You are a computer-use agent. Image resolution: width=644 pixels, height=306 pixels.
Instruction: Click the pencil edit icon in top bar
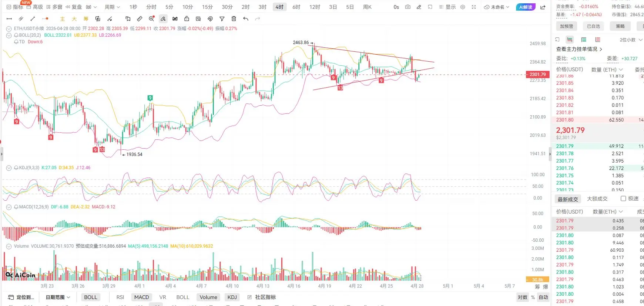(x=419, y=7)
